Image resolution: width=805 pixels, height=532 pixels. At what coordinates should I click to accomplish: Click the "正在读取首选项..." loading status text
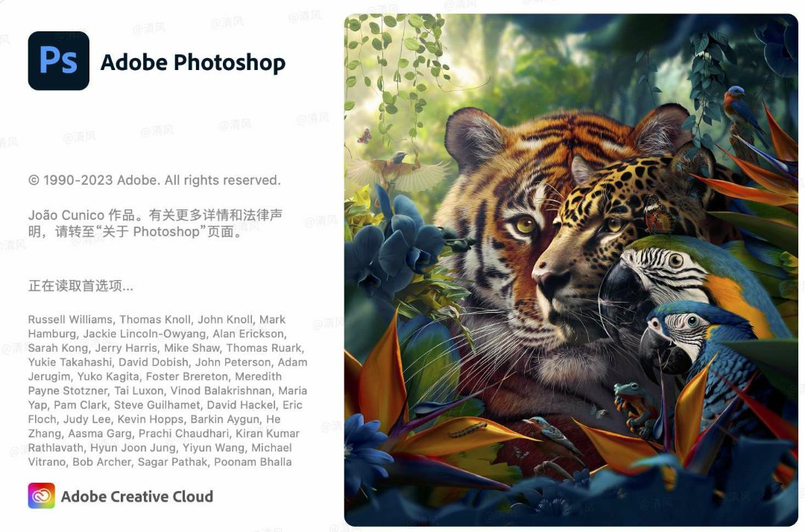tap(80, 285)
